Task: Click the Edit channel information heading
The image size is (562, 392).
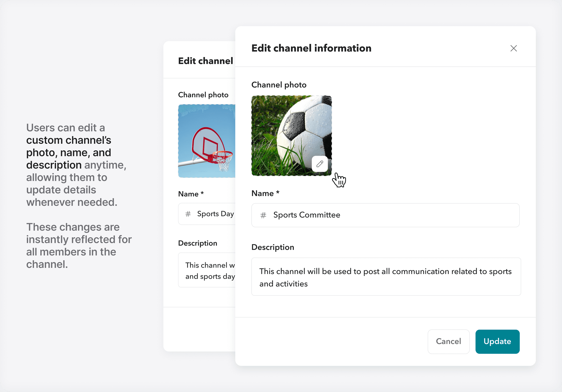Action: point(311,48)
